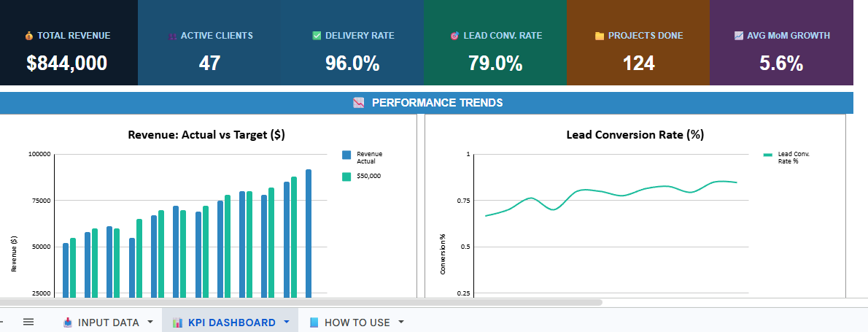The width and height of the screenshot is (868, 332).
Task: Open the INPUT DATA tab dropdown arrow
Action: point(150,322)
